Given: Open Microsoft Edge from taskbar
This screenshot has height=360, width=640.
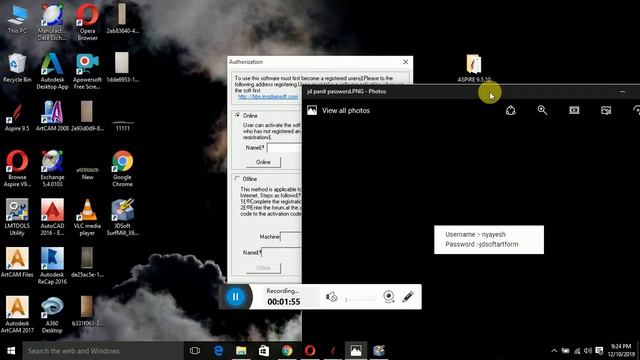Looking at the screenshot, I should coord(218,351).
